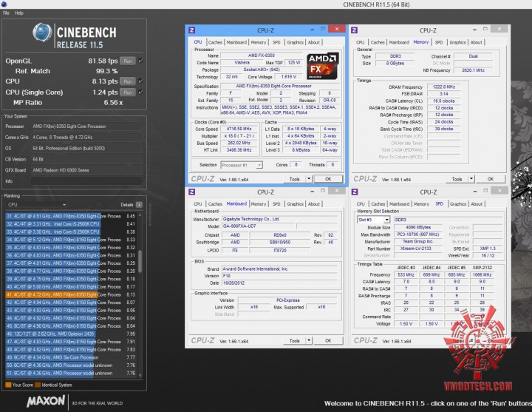Select highlighted rank 41 FX-8350 entry
The image size is (532, 412).
tap(71, 294)
